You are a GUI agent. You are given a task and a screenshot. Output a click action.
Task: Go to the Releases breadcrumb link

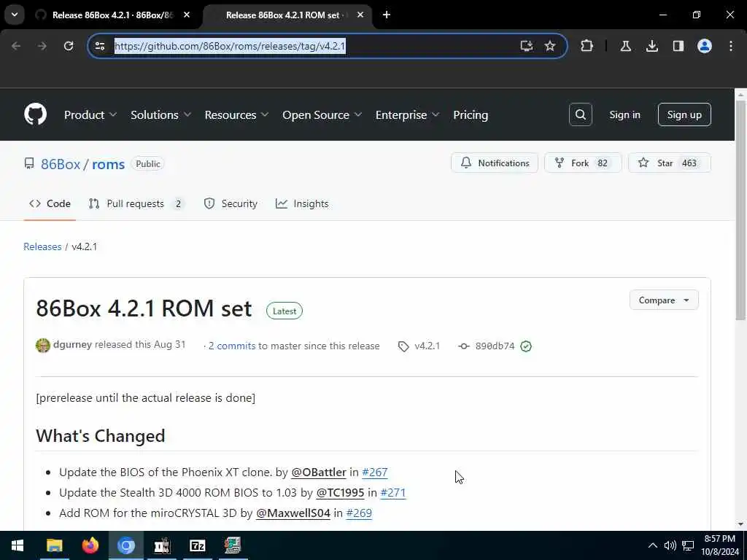click(x=42, y=246)
